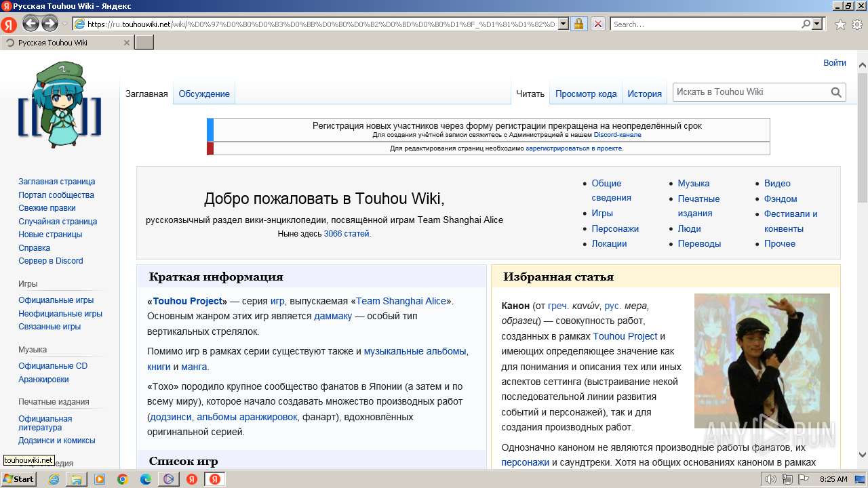Image resolution: width=868 pixels, height=488 pixels.
Task: Open the Музыка portal link
Action: (x=694, y=183)
